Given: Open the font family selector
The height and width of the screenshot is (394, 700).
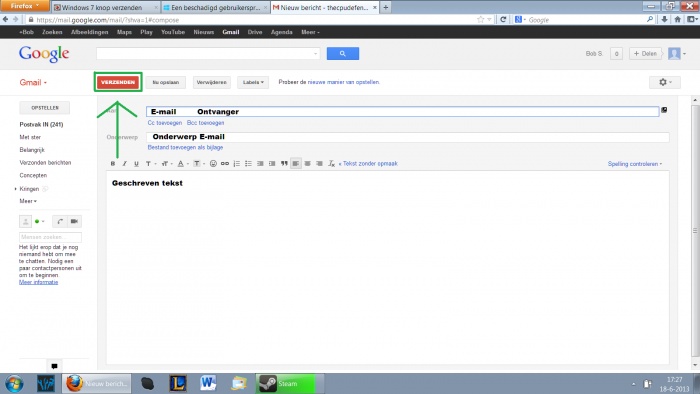Looking at the screenshot, I should 150,164.
